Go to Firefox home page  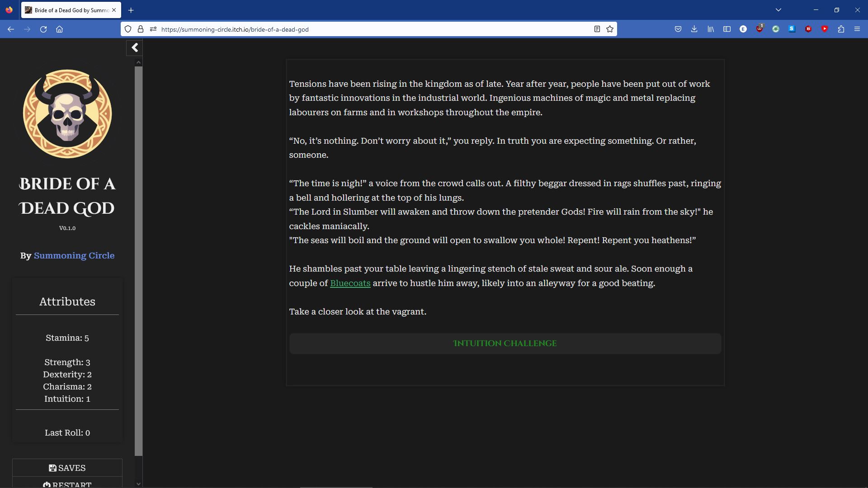(59, 29)
